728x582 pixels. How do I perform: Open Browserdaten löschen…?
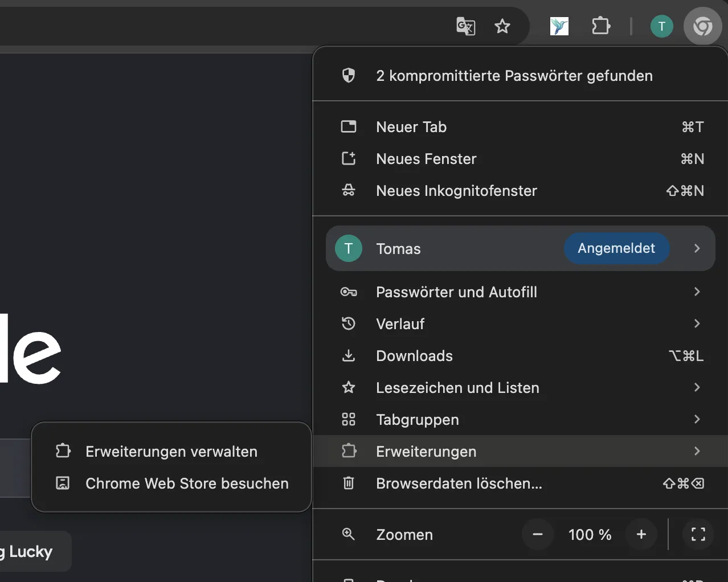[x=520, y=483]
